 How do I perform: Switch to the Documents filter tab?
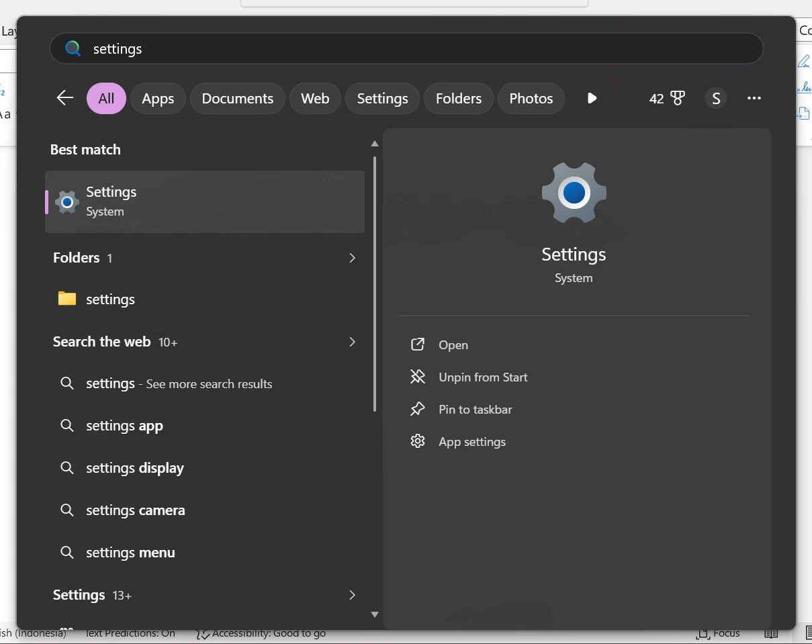[238, 98]
